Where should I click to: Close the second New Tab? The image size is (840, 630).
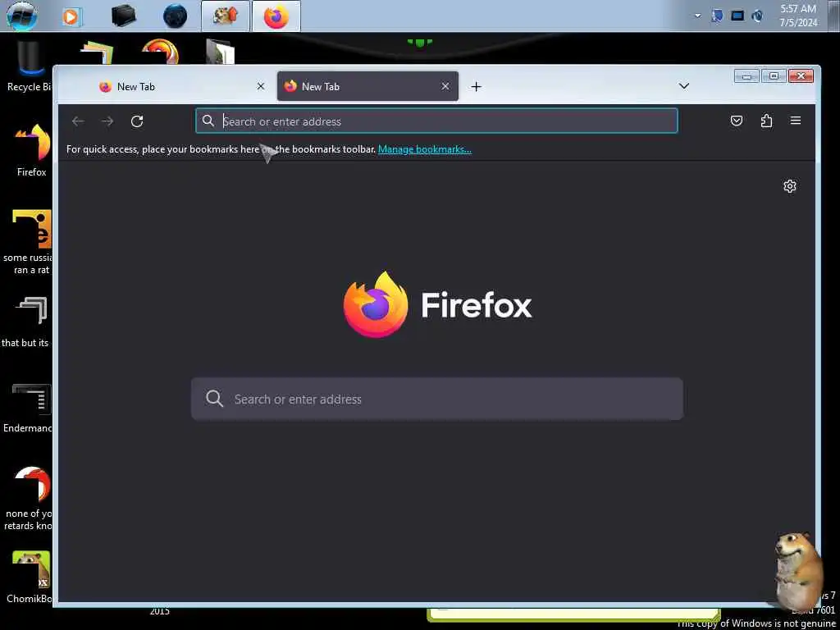tap(445, 86)
